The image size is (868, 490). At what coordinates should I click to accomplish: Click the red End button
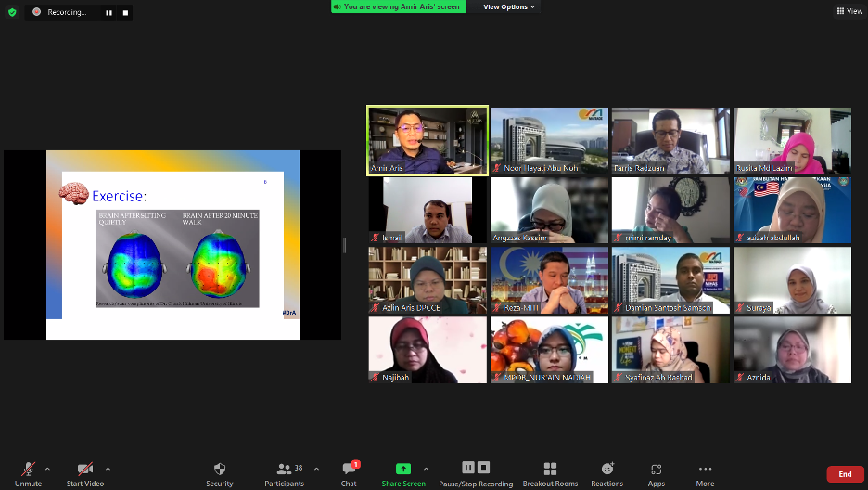845,474
